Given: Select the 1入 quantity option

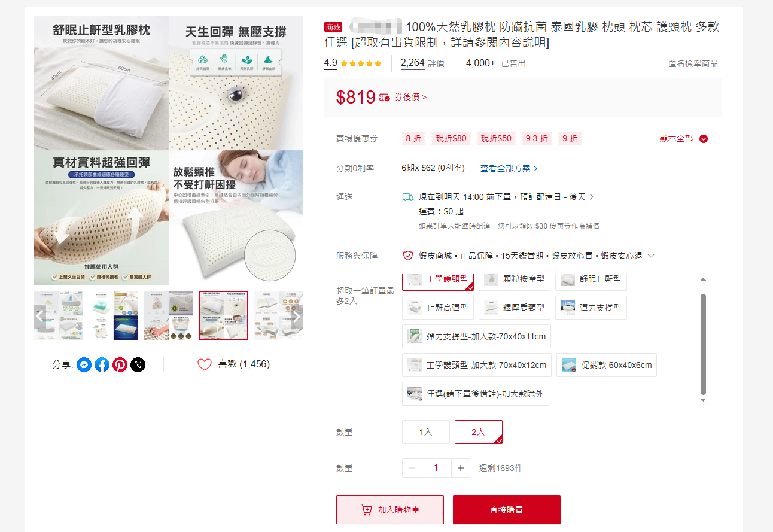Looking at the screenshot, I should 425,432.
